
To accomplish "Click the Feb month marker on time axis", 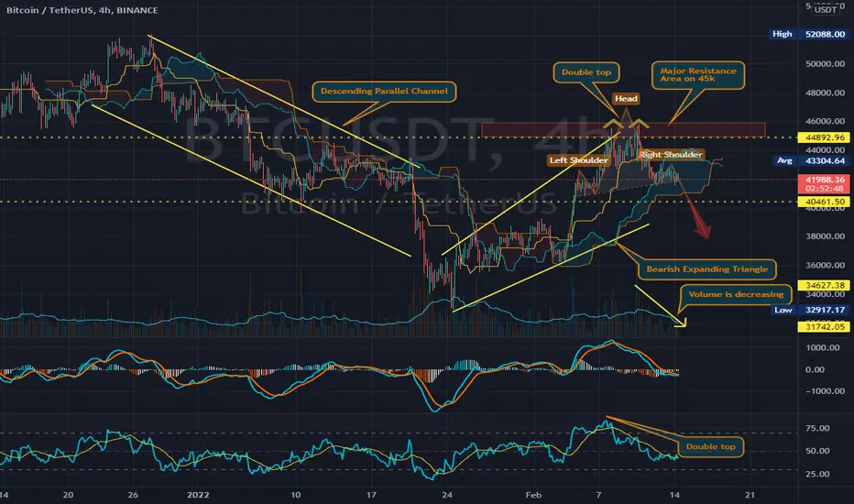I will [533, 495].
